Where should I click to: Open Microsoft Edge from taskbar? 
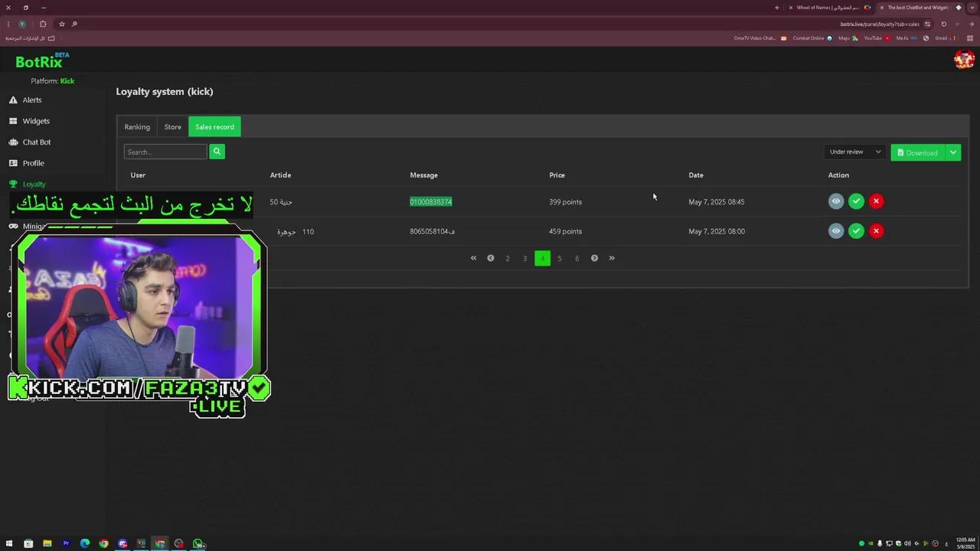click(x=84, y=544)
